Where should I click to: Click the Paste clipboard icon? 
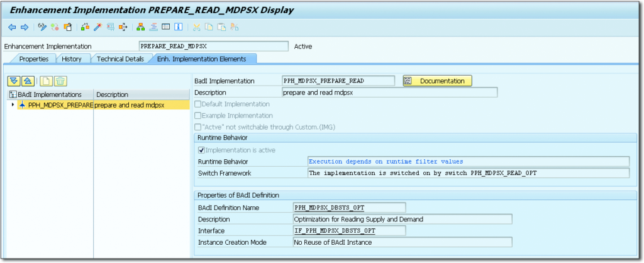pos(222,27)
